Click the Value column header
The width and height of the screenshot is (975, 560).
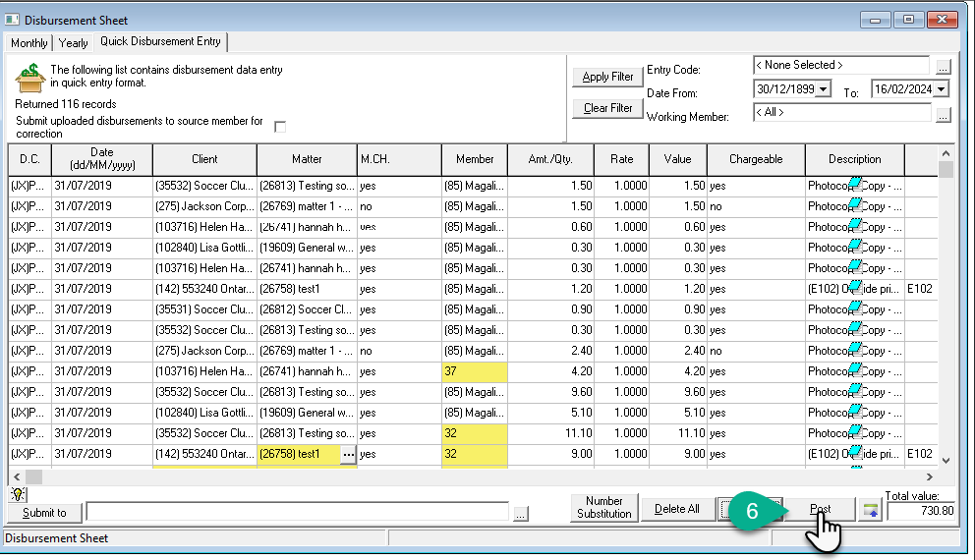click(678, 159)
